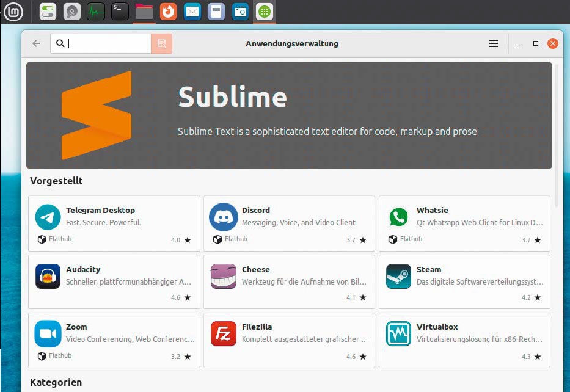
Task: Click the Virtualbox title text
Action: [x=437, y=327]
